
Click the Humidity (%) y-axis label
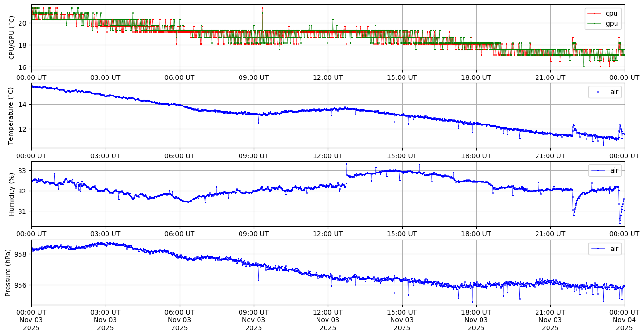[x=12, y=194]
